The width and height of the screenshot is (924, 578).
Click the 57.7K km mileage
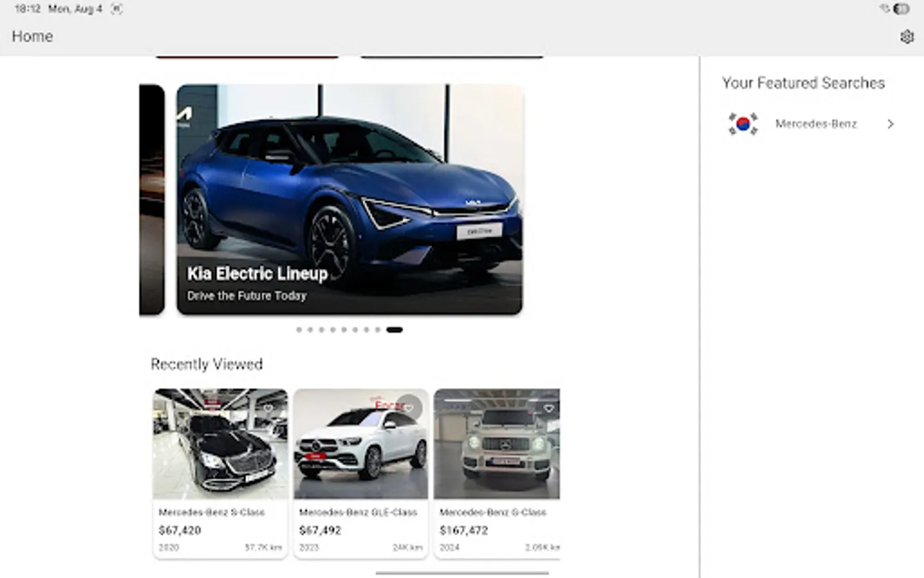click(x=264, y=548)
